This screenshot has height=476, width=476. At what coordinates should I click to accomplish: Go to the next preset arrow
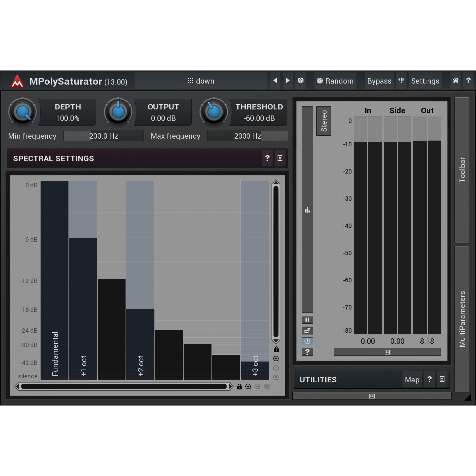click(288, 81)
